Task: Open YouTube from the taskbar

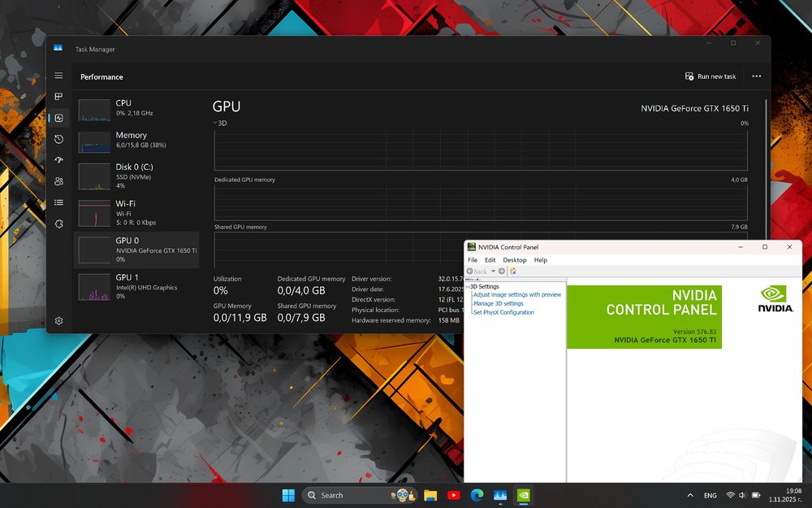Action: click(454, 495)
